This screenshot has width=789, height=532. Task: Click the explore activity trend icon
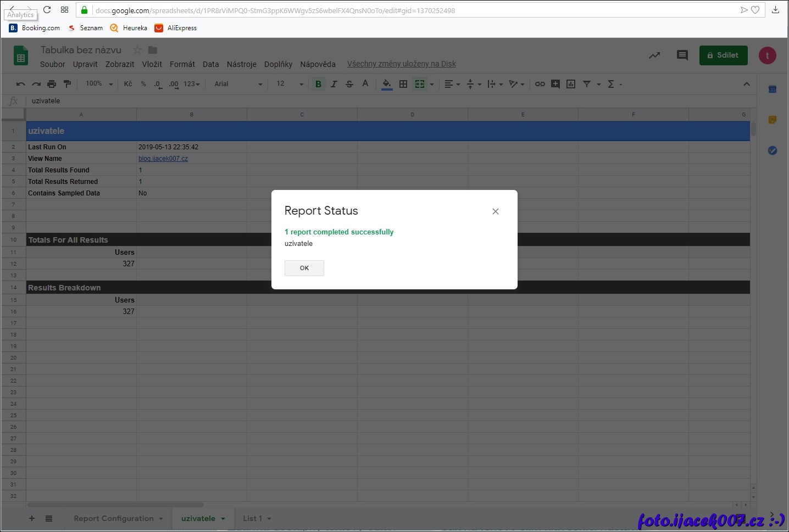pos(654,55)
